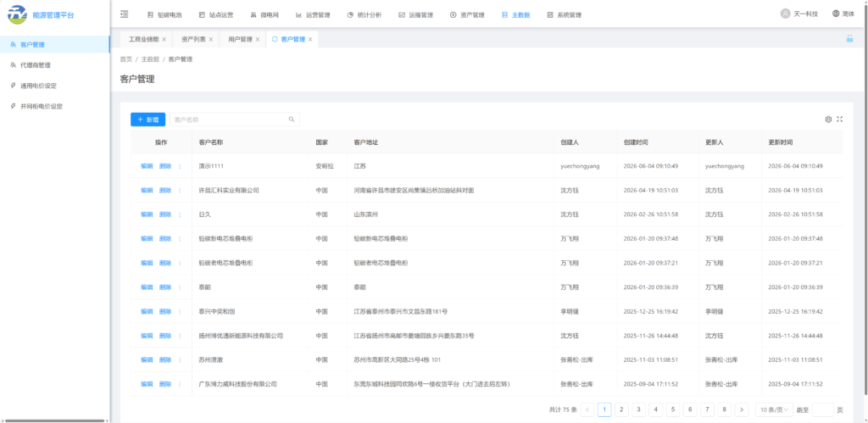This screenshot has width=868, height=423.
Task: Toggle fullscreen with the expand icon
Action: 840,119
